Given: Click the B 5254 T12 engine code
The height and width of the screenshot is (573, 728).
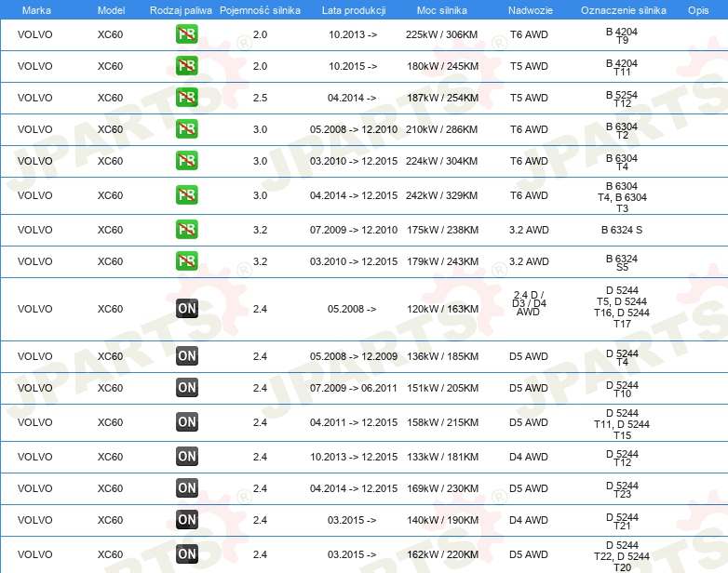Looking at the screenshot, I should pos(622,99).
